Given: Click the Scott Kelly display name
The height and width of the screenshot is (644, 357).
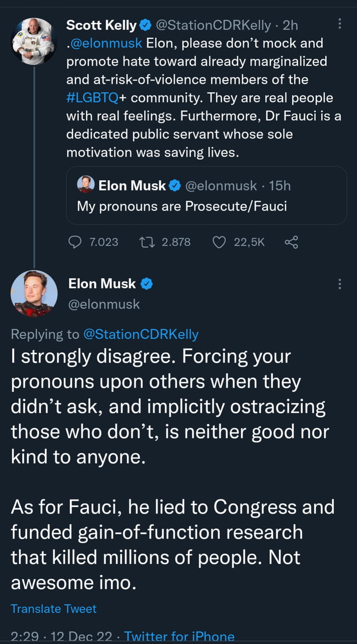Looking at the screenshot, I should click(101, 25).
